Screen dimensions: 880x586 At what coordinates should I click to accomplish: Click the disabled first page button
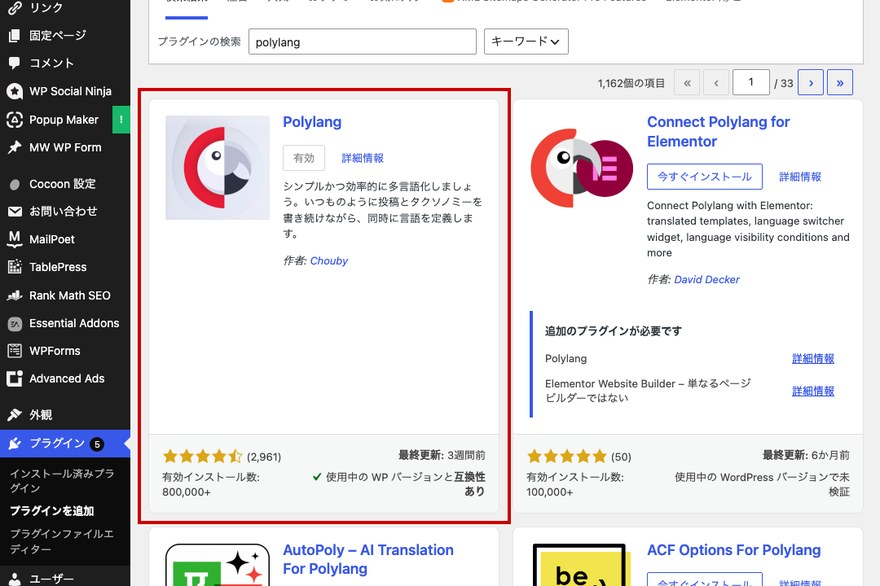[x=687, y=83]
